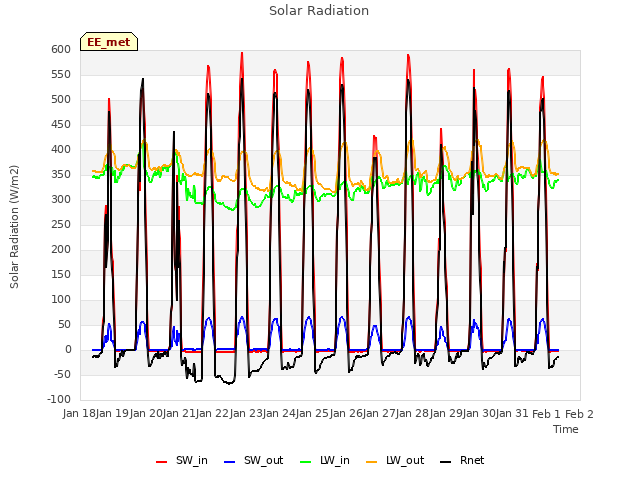Click the -50 y-axis tick label
The height and width of the screenshot is (480, 640).
(x=61, y=375)
